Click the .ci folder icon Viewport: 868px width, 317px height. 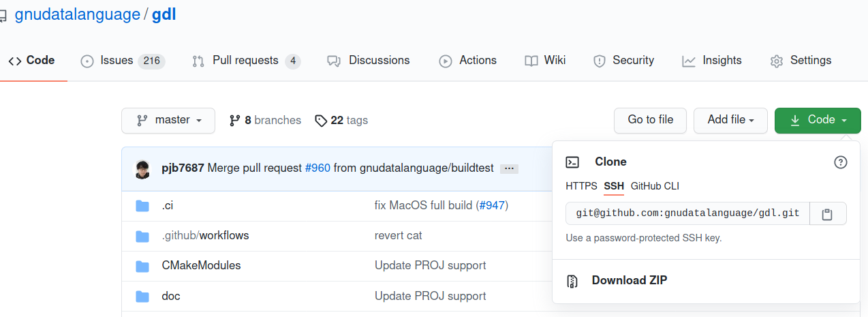[142, 206]
